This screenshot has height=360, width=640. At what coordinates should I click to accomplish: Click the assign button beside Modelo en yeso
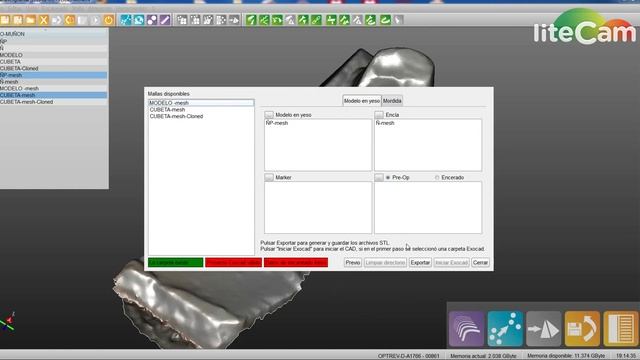[x=269, y=115]
